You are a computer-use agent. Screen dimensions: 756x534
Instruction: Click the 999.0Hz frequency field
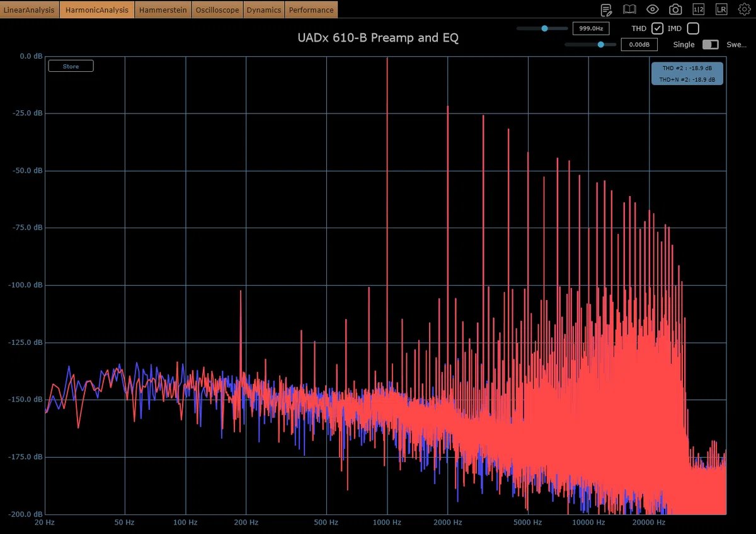(x=591, y=28)
